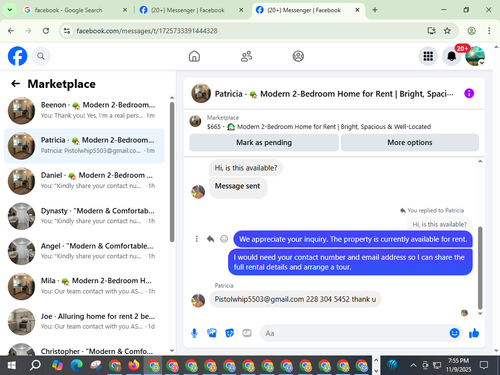Screen dimensions: 500x375
Task: Open the Windows notification center
Action: [484, 365]
